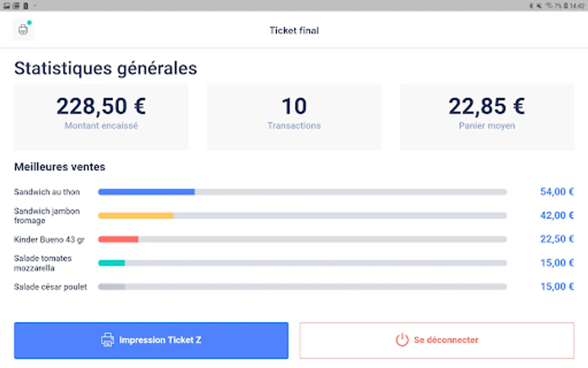Tap the 14:42 clock in status bar

(577, 6)
